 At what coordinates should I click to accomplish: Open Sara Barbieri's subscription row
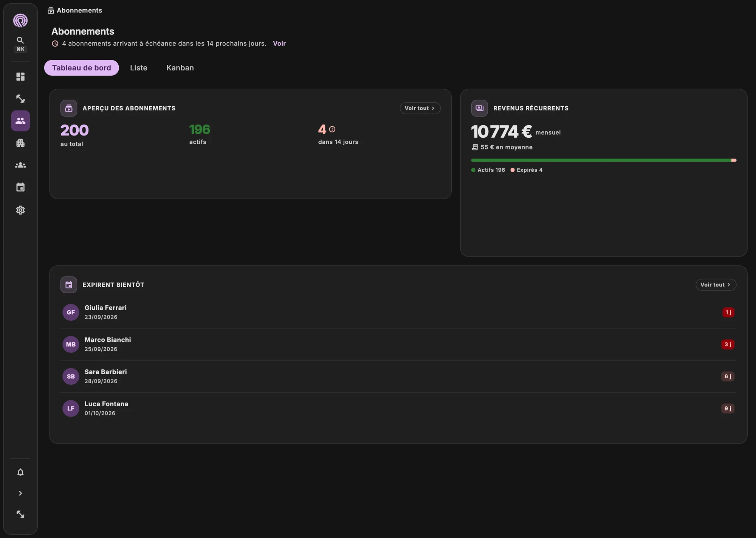click(398, 376)
